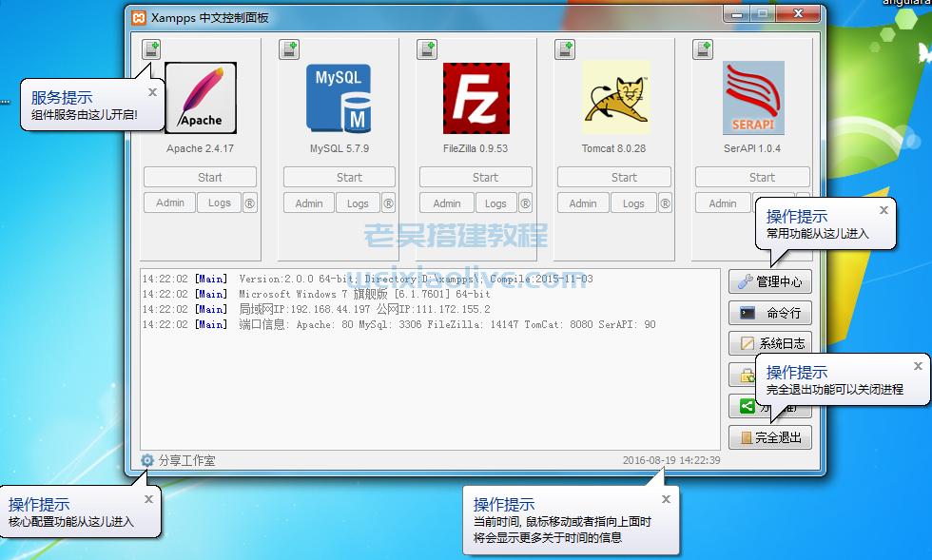View FileZilla Logs
This screenshot has height=560, width=932.
pyautogui.click(x=496, y=203)
